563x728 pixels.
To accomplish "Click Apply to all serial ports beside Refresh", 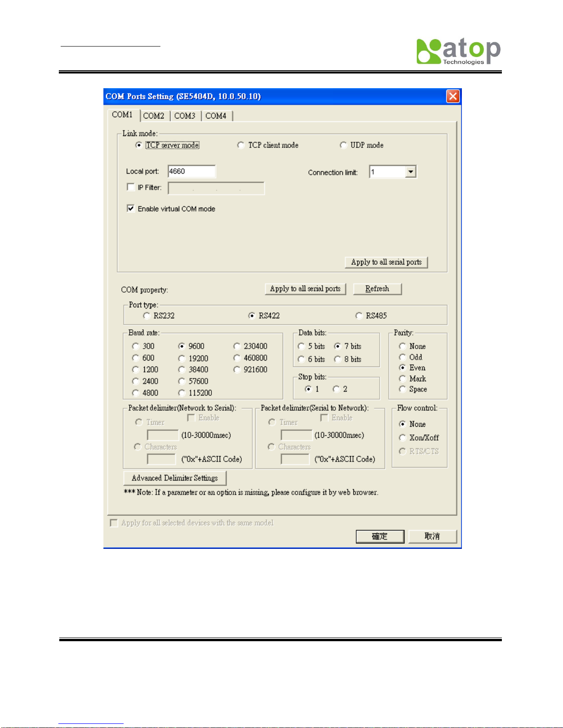I will coord(306,289).
